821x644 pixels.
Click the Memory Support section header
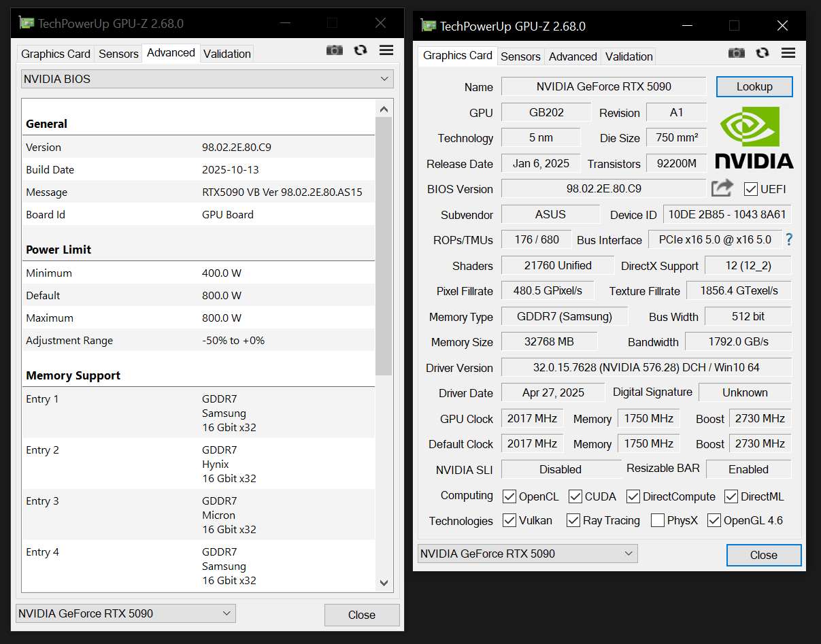pos(73,375)
